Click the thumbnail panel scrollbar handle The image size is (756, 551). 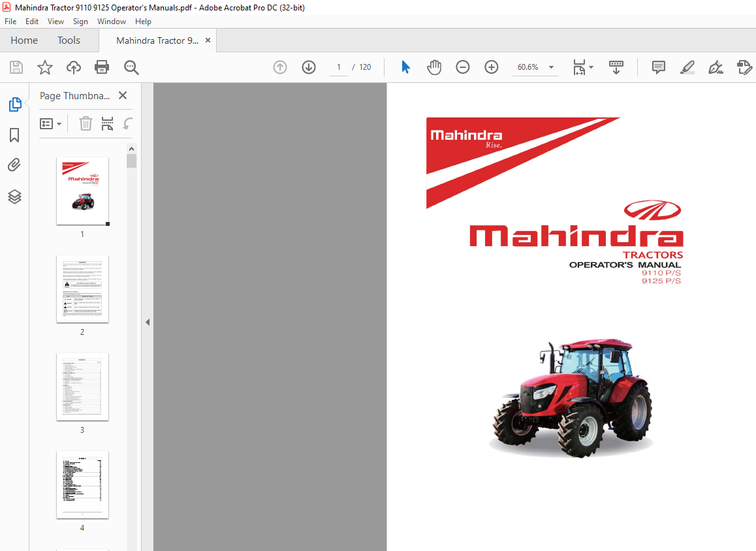pyautogui.click(x=132, y=161)
